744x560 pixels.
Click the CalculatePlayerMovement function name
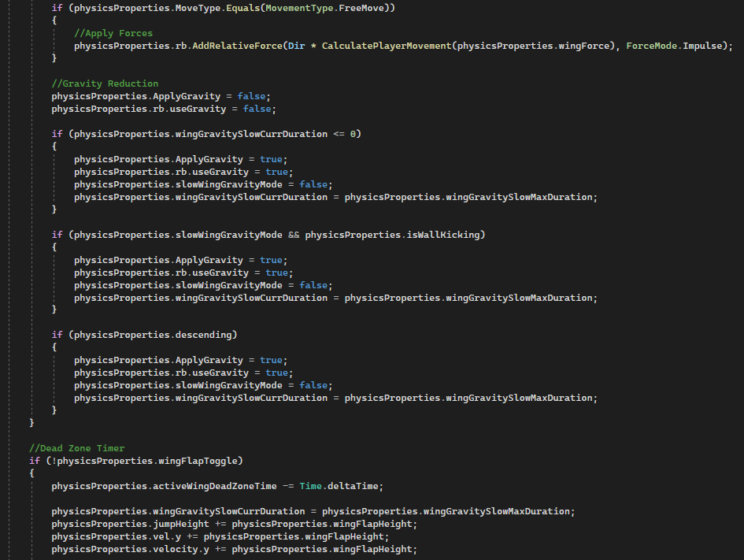click(387, 46)
